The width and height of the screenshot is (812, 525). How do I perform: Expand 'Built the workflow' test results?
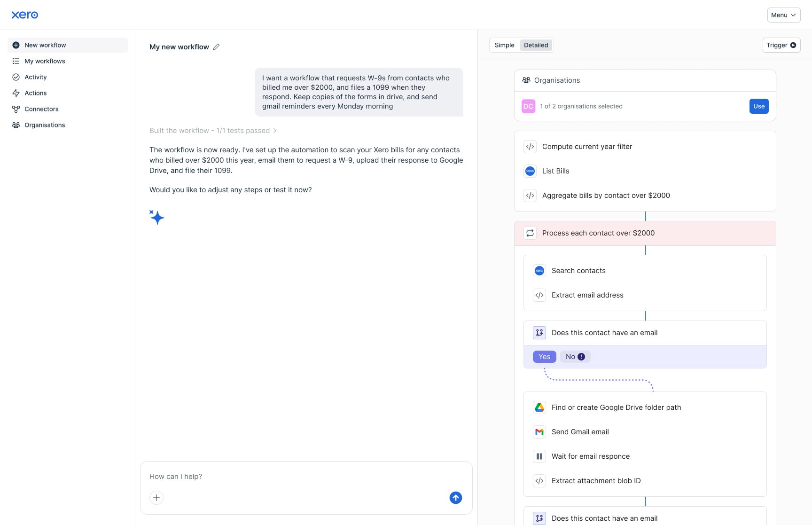[x=213, y=131]
